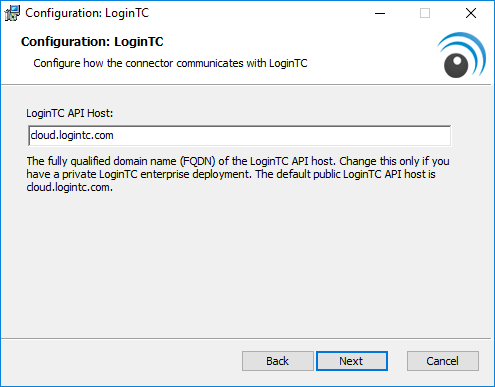495x387 pixels.
Task: Click the LoginTC logo in the header
Action: pos(462,55)
